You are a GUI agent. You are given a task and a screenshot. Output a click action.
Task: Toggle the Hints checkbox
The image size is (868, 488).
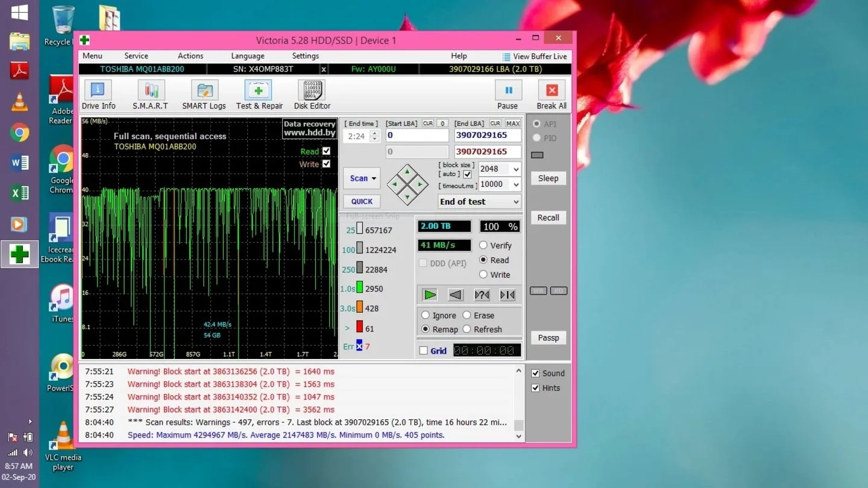[x=535, y=388]
